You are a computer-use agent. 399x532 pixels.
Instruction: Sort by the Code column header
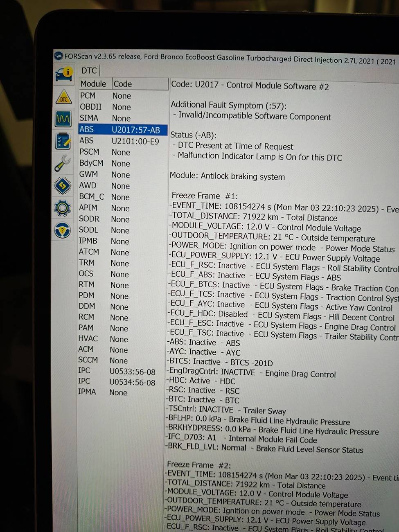pyautogui.click(x=140, y=84)
